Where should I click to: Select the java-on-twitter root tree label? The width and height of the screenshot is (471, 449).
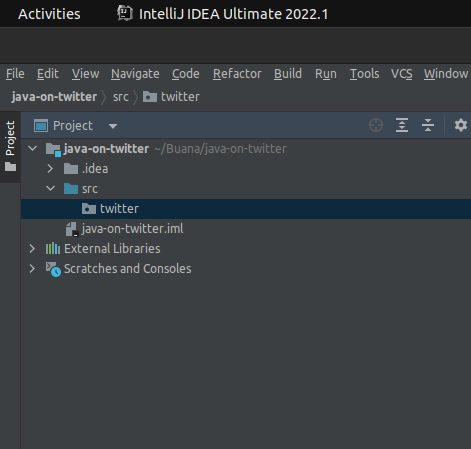(106, 149)
